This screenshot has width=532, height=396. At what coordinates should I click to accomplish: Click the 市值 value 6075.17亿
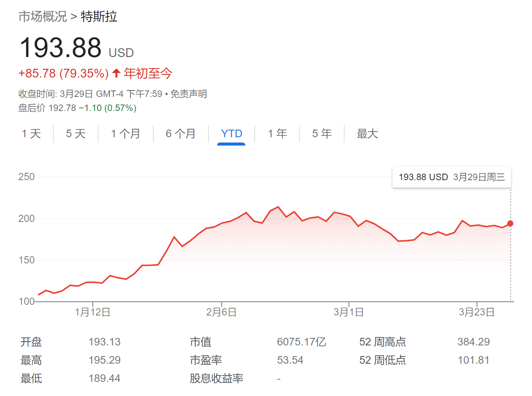point(302,342)
